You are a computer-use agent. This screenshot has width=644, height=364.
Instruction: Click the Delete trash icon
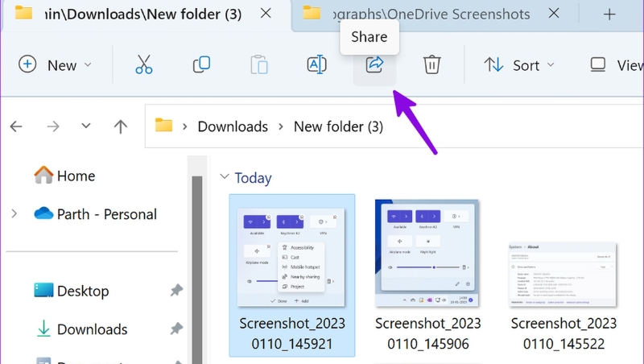click(x=431, y=65)
